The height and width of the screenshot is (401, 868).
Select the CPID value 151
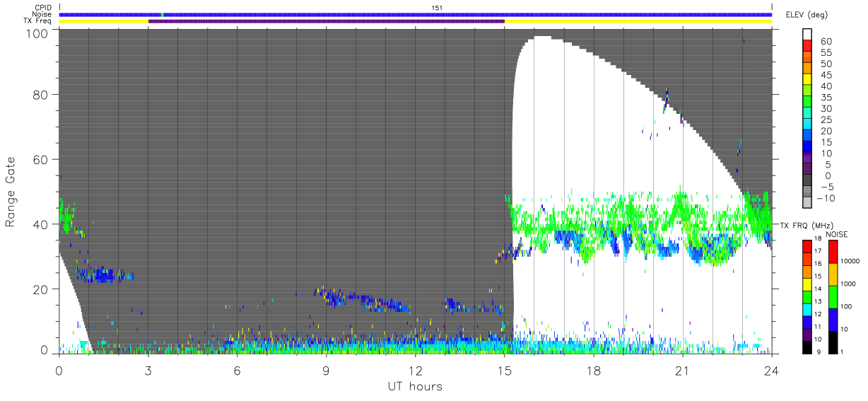pos(437,8)
